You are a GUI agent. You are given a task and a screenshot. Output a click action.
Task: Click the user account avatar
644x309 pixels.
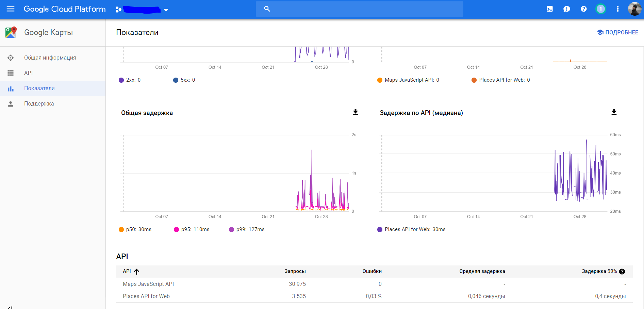pyautogui.click(x=634, y=9)
